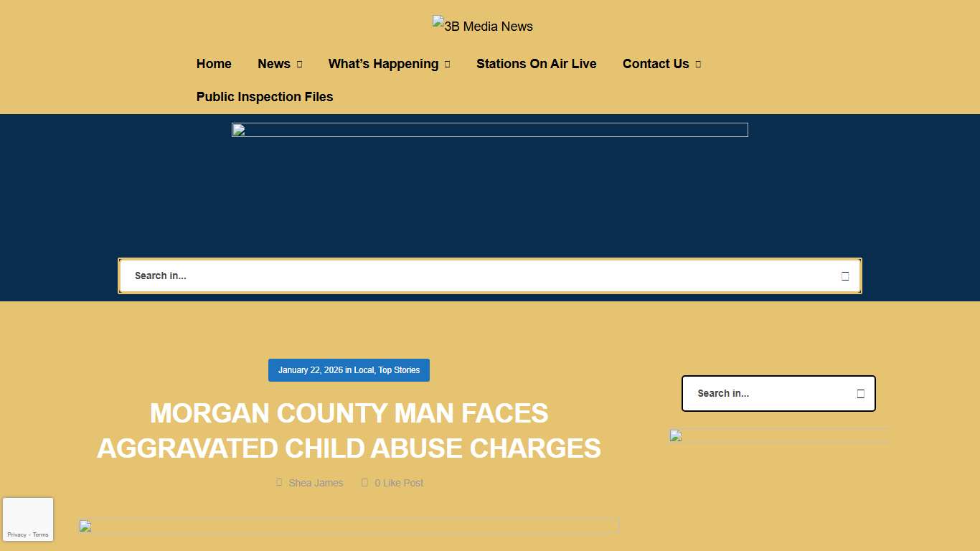Screen dimensions: 980x551
Task: Click the sidebar image placeholder icon
Action: click(x=675, y=435)
